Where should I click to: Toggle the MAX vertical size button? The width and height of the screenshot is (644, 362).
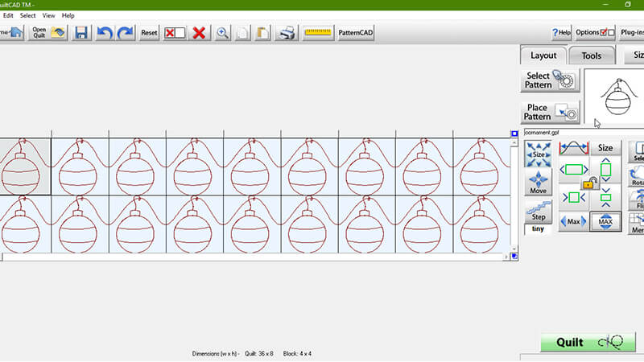(605, 221)
